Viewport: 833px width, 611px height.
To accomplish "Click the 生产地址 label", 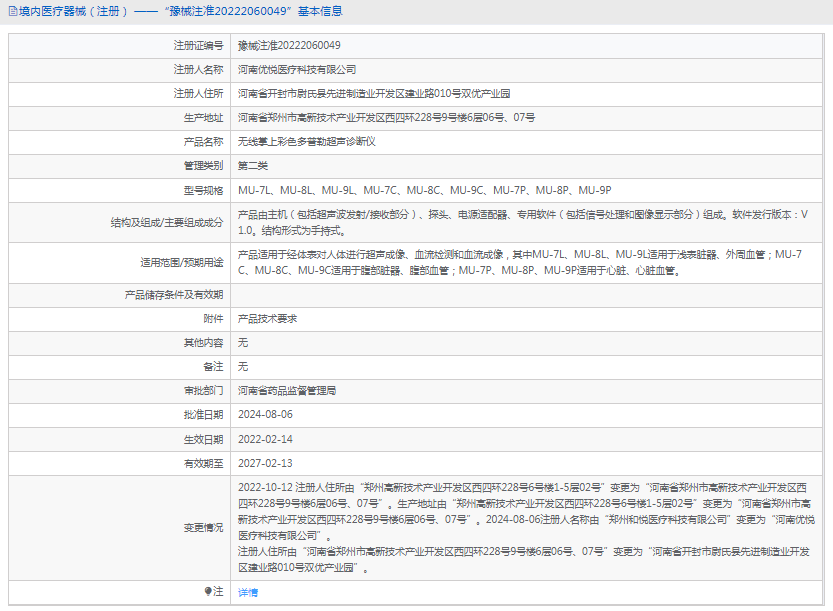I will pyautogui.click(x=203, y=117).
